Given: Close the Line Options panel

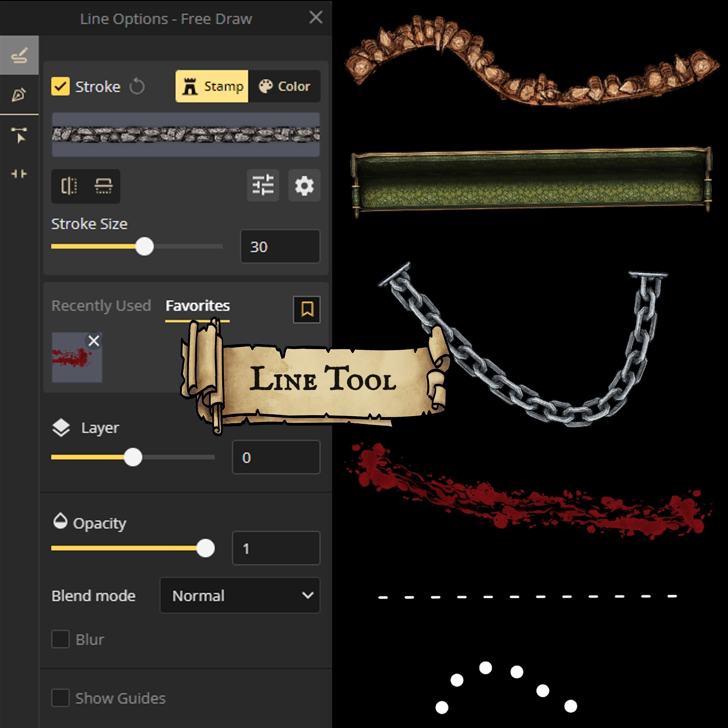Looking at the screenshot, I should coord(315,18).
